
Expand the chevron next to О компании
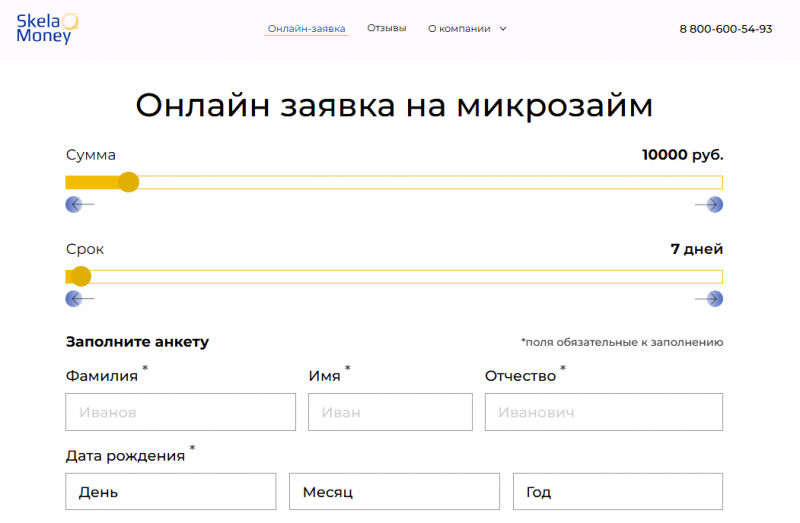tap(503, 29)
